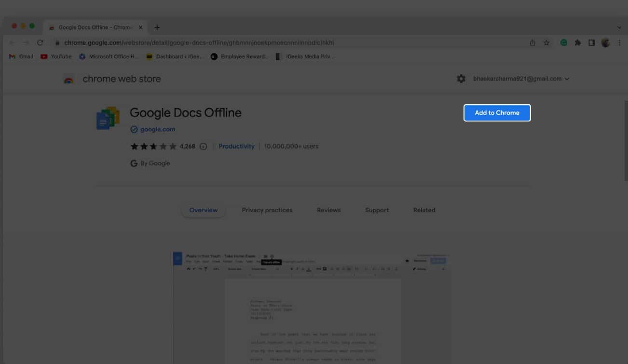628x364 pixels.
Task: Open a new tab with plus button
Action: (157, 27)
